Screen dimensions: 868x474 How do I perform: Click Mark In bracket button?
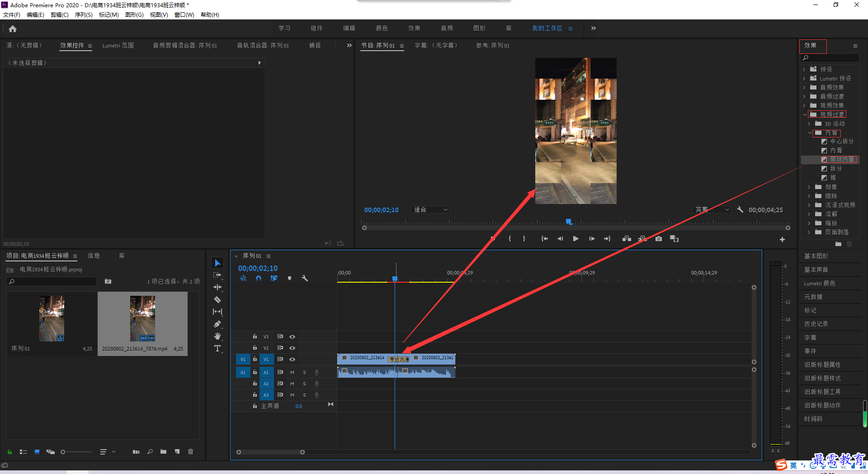tap(509, 239)
